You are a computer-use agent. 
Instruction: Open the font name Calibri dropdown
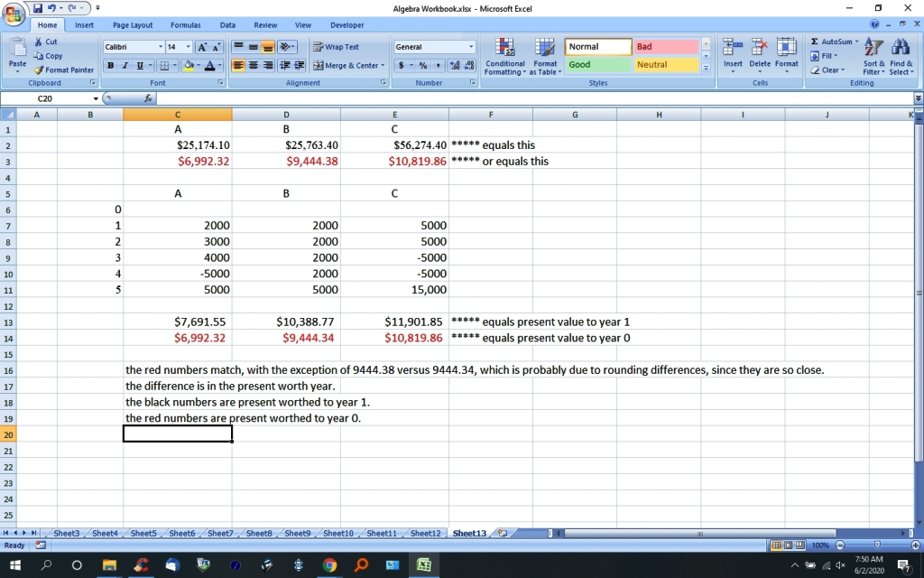click(x=161, y=47)
